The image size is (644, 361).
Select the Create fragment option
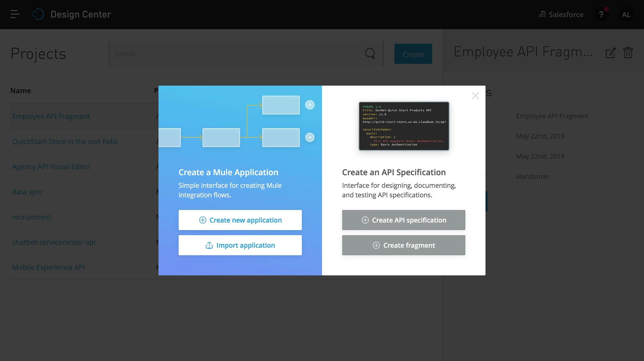pyautogui.click(x=404, y=245)
